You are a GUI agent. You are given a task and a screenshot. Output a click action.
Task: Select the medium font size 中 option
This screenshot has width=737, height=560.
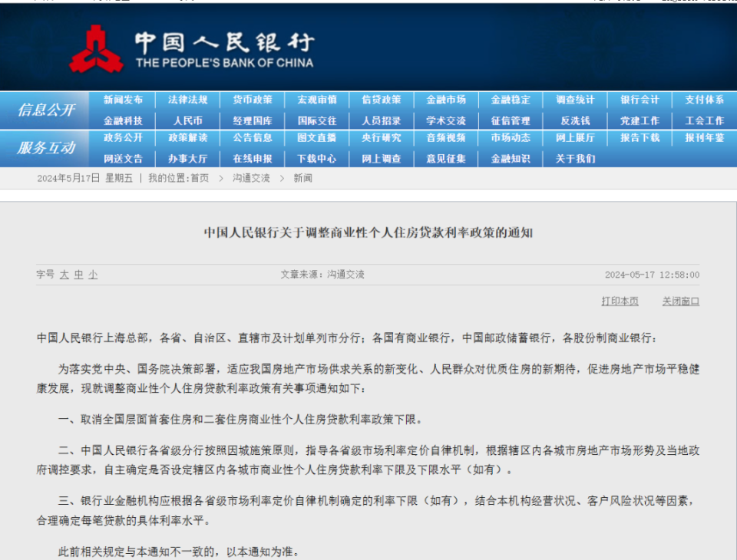coord(78,275)
